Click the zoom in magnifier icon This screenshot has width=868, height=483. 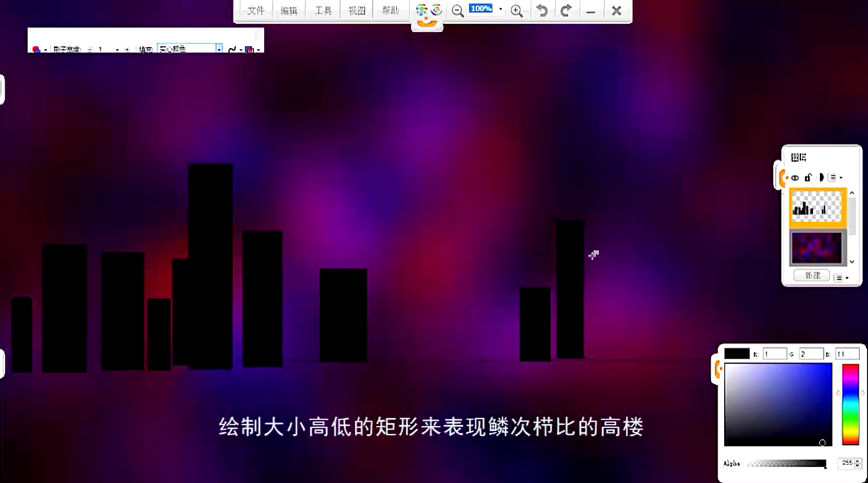click(x=516, y=11)
